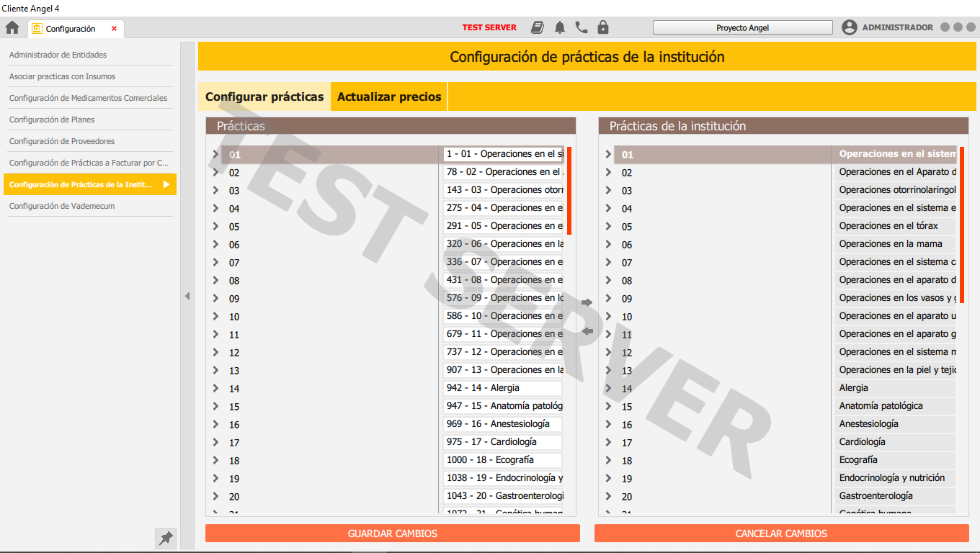This screenshot has width=980, height=553.
Task: Click the right arrow to transfer selected prácticas
Action: (x=587, y=302)
